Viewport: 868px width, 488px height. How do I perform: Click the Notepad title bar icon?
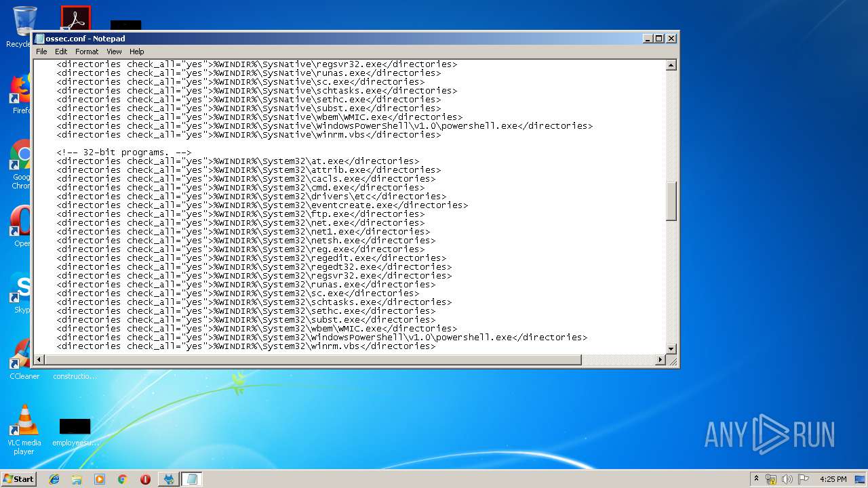click(40, 39)
